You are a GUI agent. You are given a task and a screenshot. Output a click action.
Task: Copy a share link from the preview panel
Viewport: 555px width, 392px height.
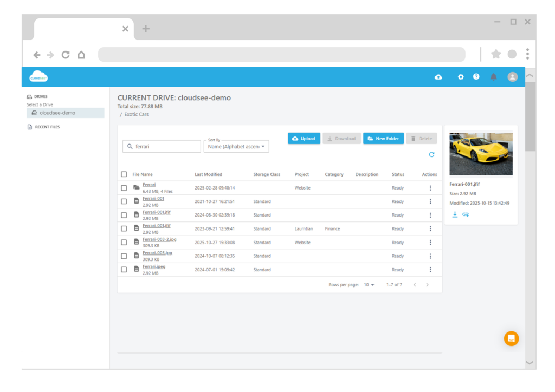coord(466,214)
